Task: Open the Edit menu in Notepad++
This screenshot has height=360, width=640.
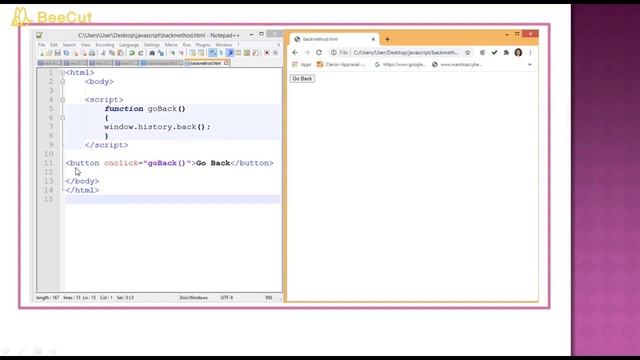Action: 53,44
